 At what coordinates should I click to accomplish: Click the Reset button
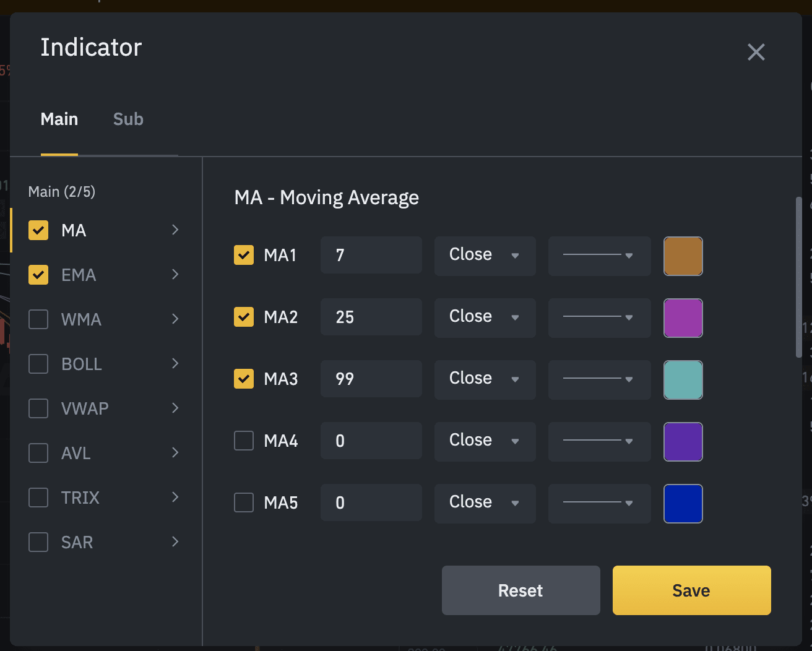click(x=520, y=590)
